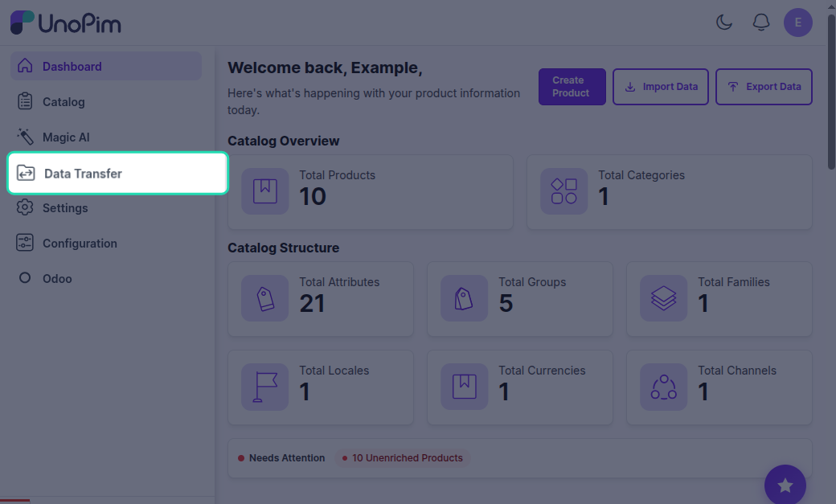
Task: Click the Import Data button
Action: click(x=660, y=86)
